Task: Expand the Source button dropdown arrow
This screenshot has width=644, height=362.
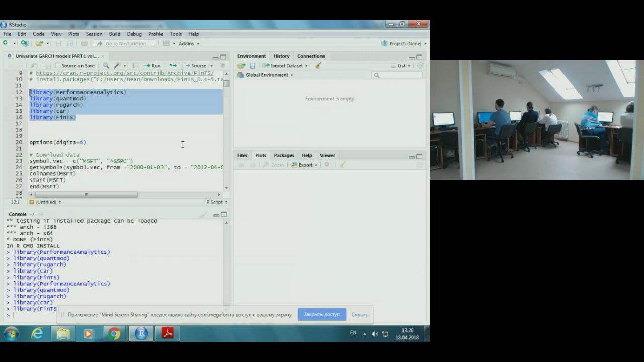Action: (211, 66)
